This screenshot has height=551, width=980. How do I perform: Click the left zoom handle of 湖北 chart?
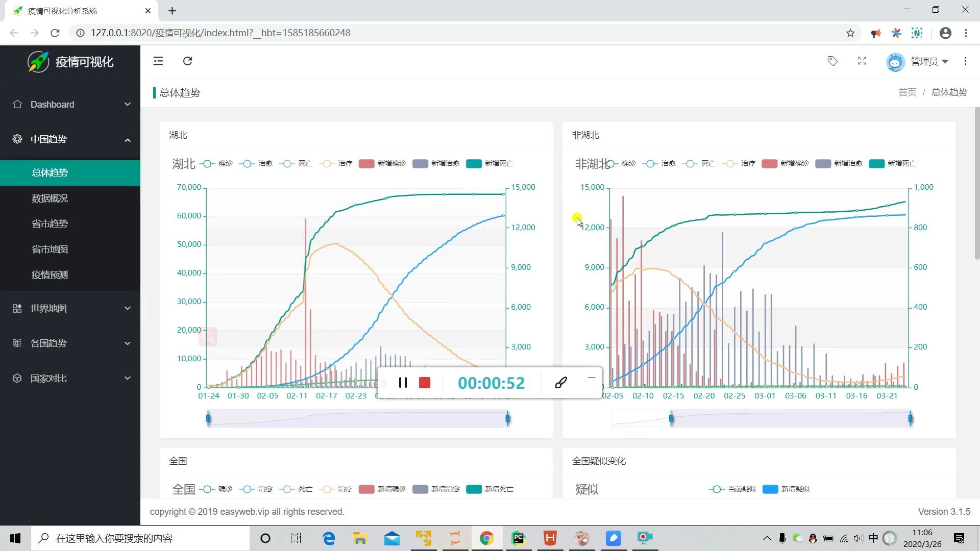coord(208,419)
